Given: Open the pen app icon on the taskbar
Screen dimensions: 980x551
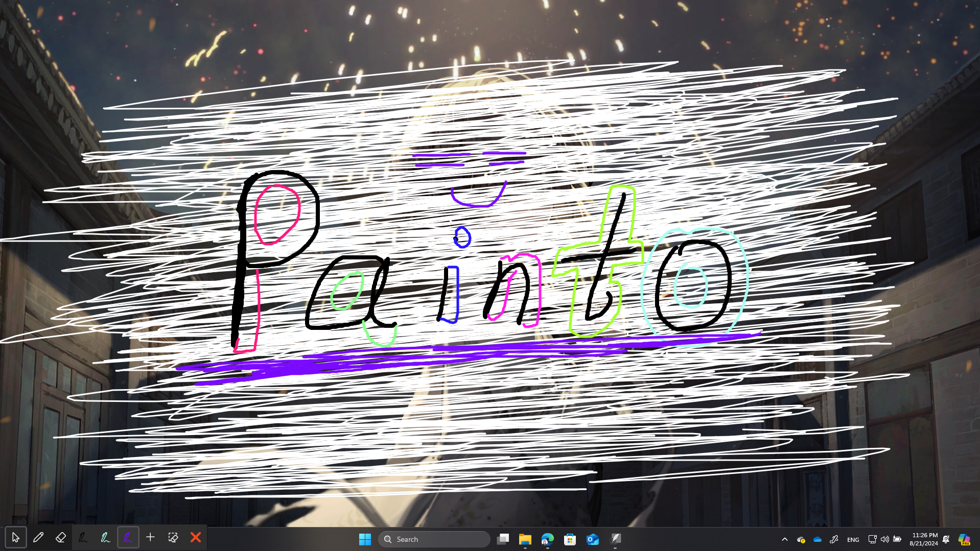Looking at the screenshot, I should (616, 539).
